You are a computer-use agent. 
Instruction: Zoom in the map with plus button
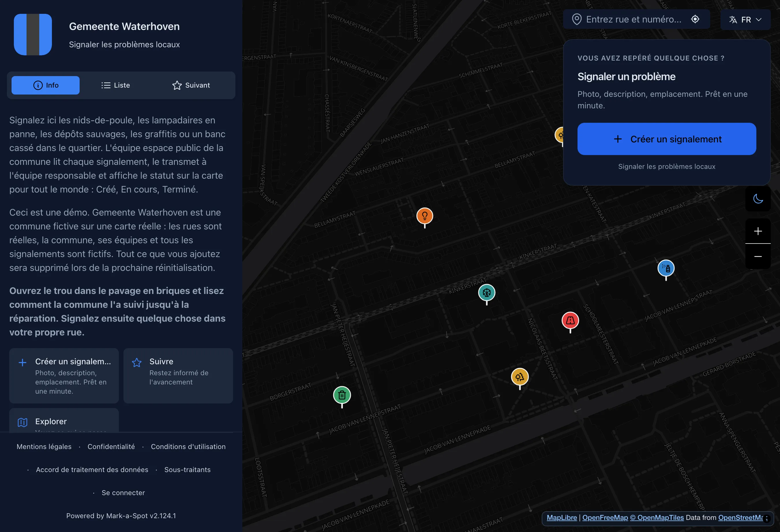(x=757, y=231)
